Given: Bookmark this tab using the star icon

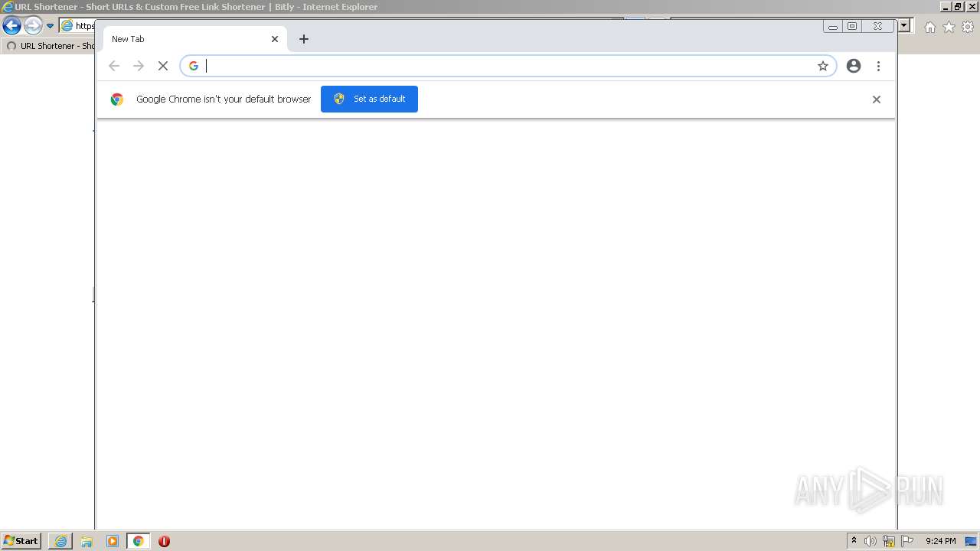Looking at the screenshot, I should coord(823,66).
